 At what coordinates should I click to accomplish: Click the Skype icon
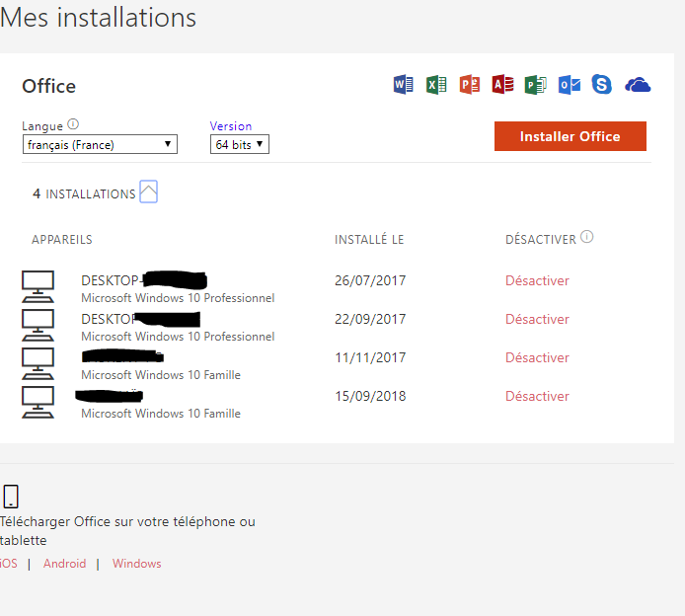601,84
